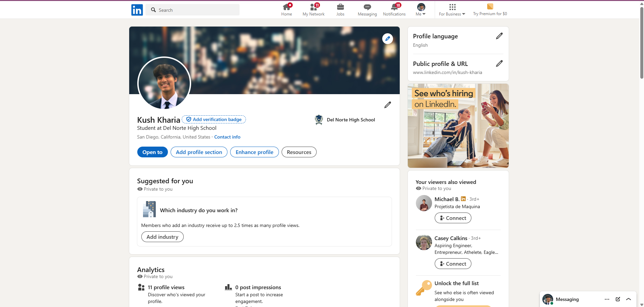Click the Try Premium gold icon
The width and height of the screenshot is (644, 307).
[x=490, y=6]
